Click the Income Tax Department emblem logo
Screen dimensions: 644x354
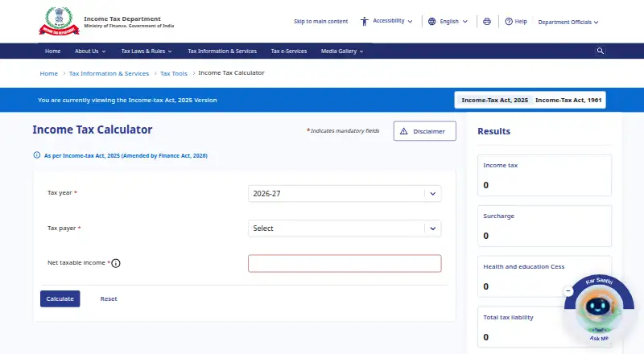coord(59,21)
